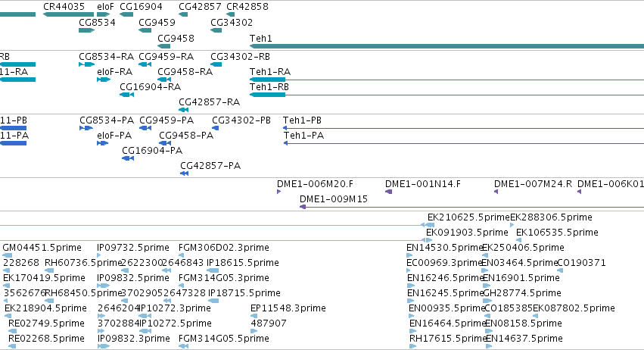
Task: Select the CG16904-PA protein label
Action: coord(152,151)
